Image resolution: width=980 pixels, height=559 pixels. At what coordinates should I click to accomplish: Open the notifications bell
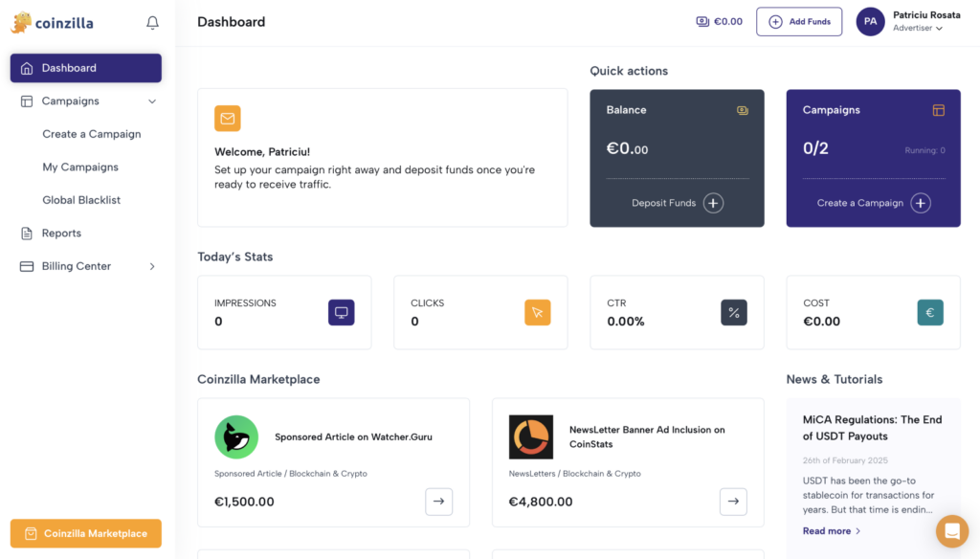pyautogui.click(x=152, y=23)
